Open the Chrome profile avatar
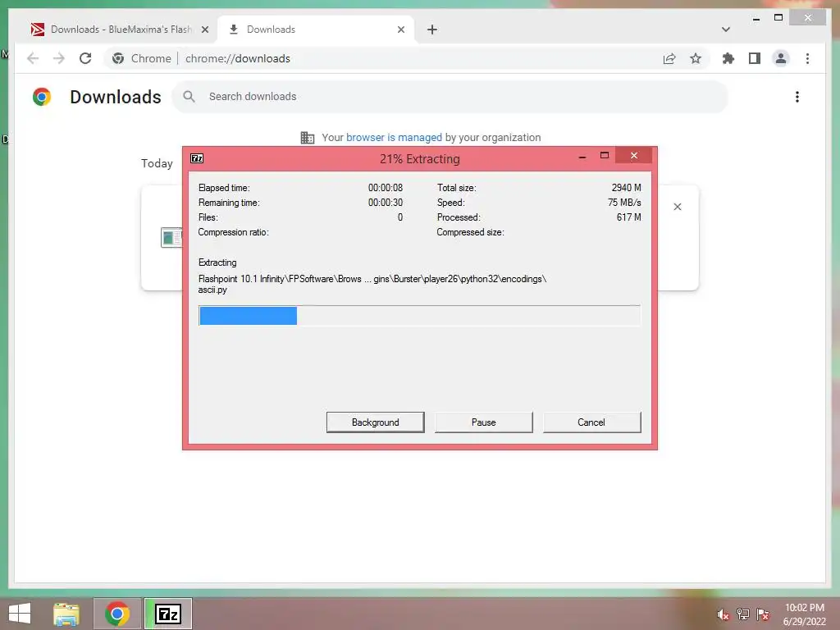The image size is (840, 630). [781, 58]
